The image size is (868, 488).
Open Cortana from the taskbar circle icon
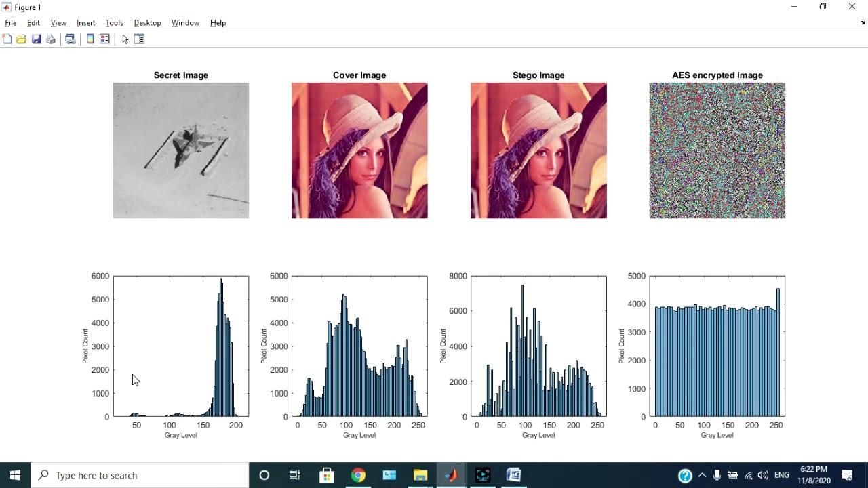coord(264,475)
